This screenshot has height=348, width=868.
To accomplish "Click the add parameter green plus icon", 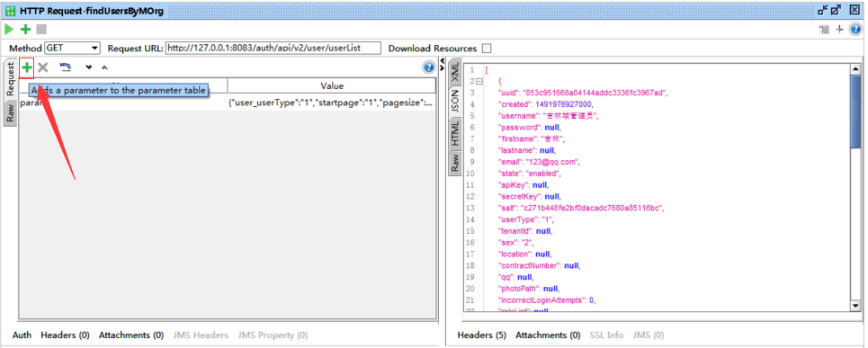I will pyautogui.click(x=27, y=68).
